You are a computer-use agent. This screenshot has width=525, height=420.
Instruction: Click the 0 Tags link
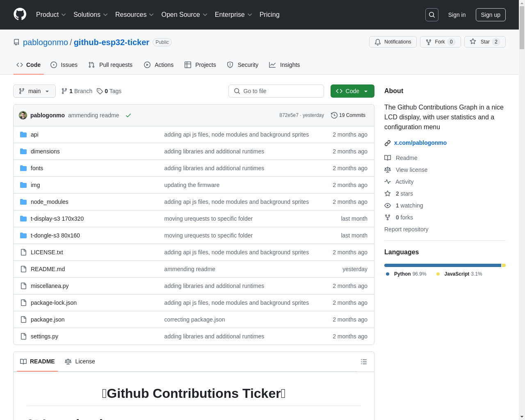click(109, 91)
